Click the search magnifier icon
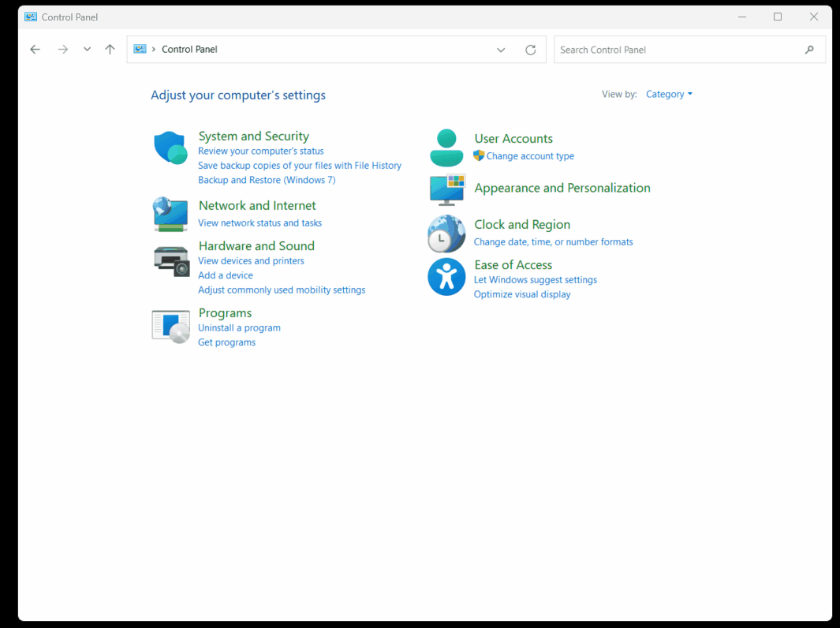The width and height of the screenshot is (840, 628). pyautogui.click(x=809, y=50)
